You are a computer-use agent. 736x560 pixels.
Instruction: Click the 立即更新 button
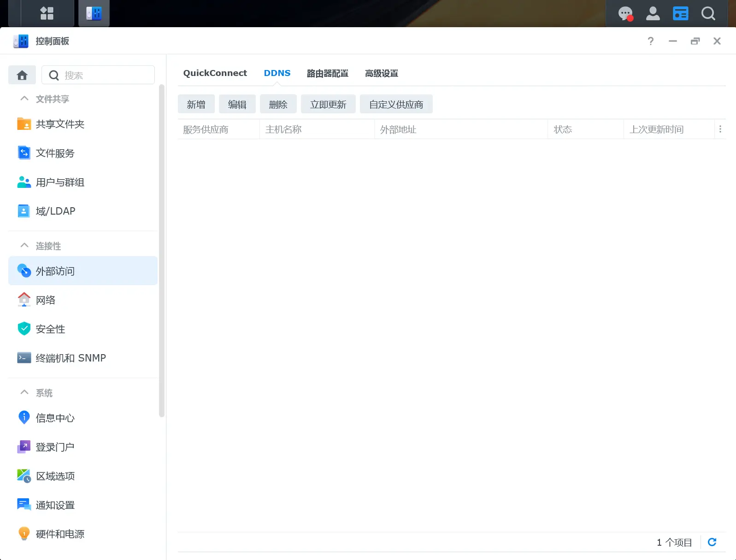(328, 105)
